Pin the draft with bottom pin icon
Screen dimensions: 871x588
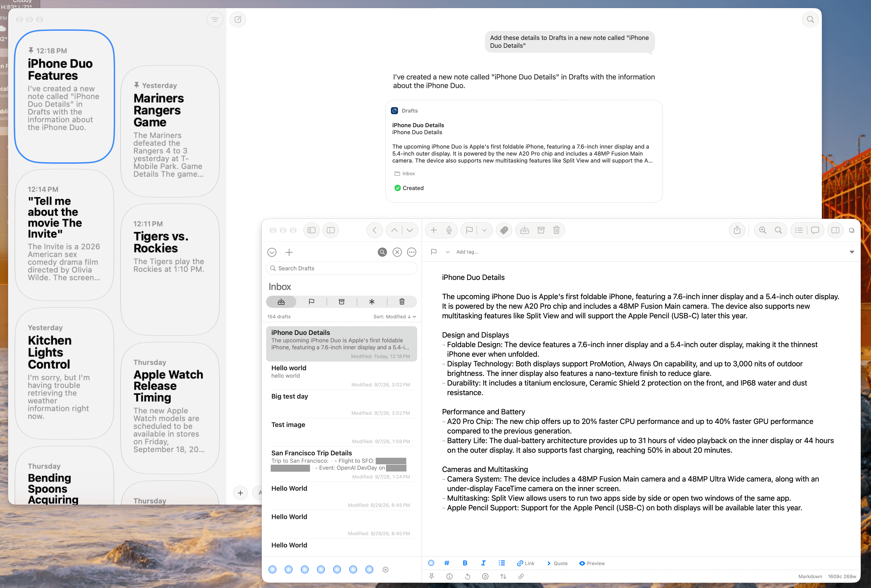pos(431,577)
